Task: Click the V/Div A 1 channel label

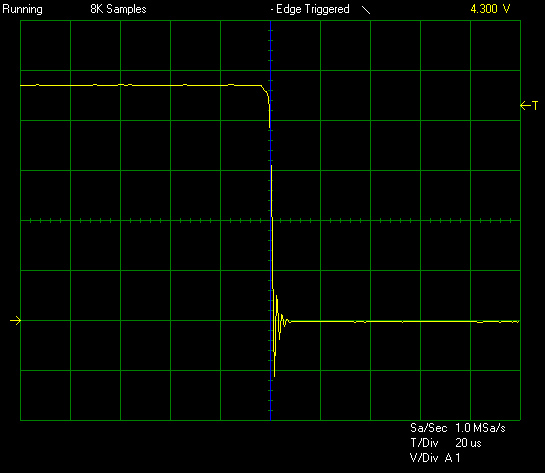Action: pos(435,458)
